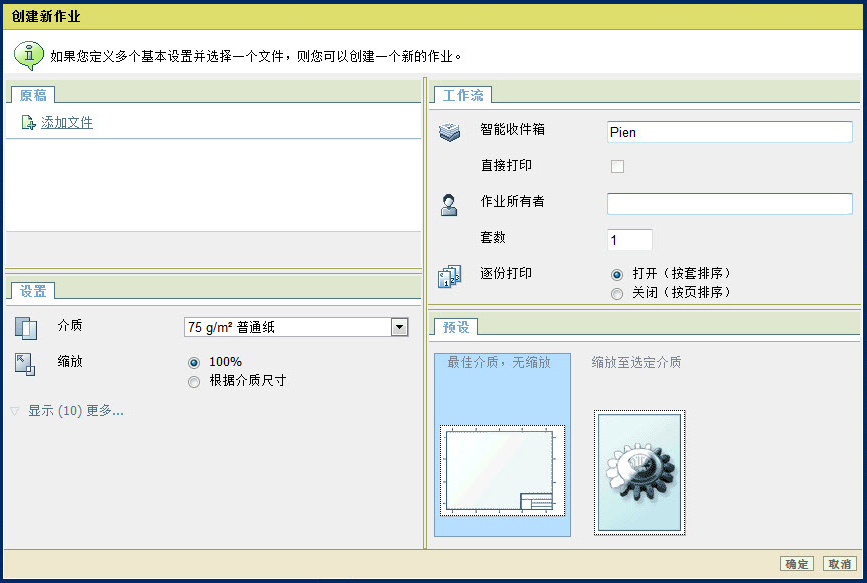
Task: Click the 智能收件箱 field containing Pien
Action: coord(729,132)
